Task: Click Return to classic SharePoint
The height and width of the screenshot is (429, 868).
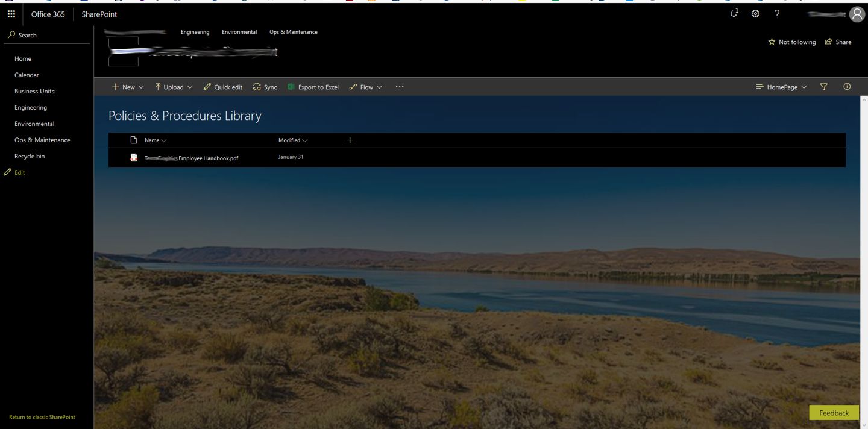Action: point(42,417)
